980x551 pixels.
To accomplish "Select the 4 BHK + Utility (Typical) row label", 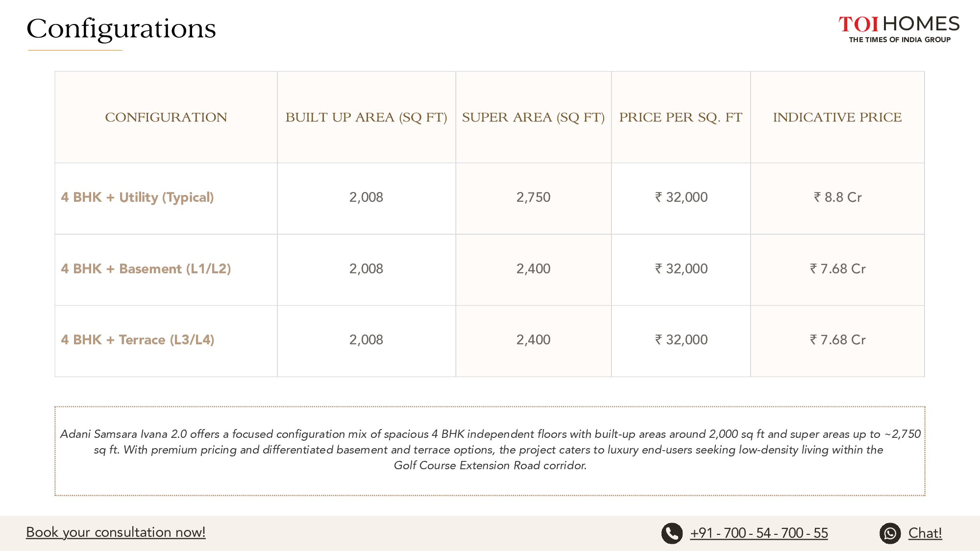I will pos(137,197).
